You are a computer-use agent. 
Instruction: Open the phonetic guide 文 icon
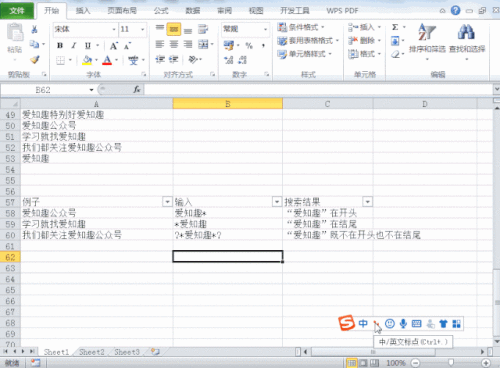coord(133,60)
